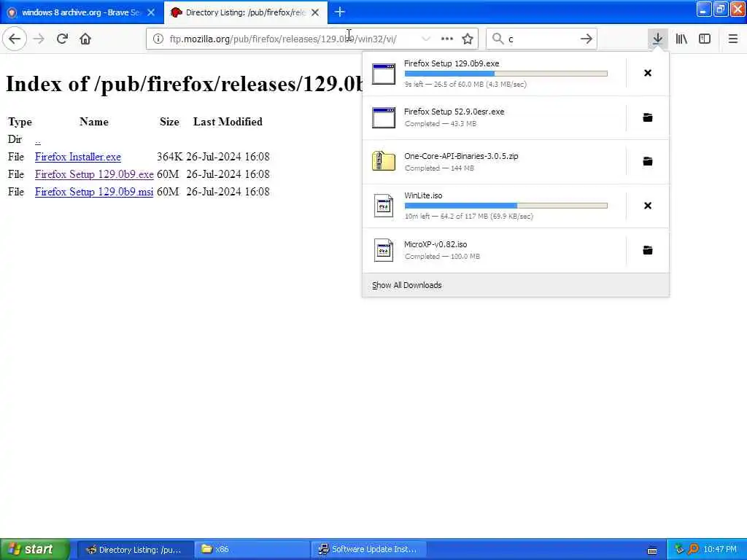The height and width of the screenshot is (560, 747).
Task: Open the Firefox hamburger menu
Action: [732, 39]
